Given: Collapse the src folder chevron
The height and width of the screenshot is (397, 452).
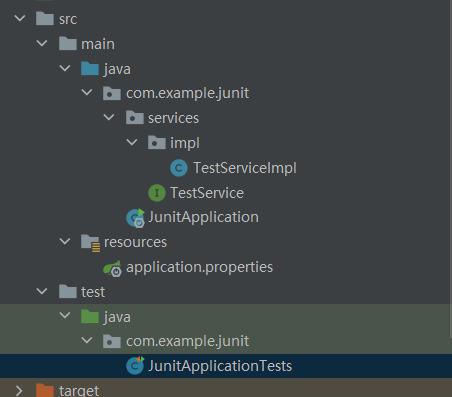Looking at the screenshot, I should [x=20, y=18].
